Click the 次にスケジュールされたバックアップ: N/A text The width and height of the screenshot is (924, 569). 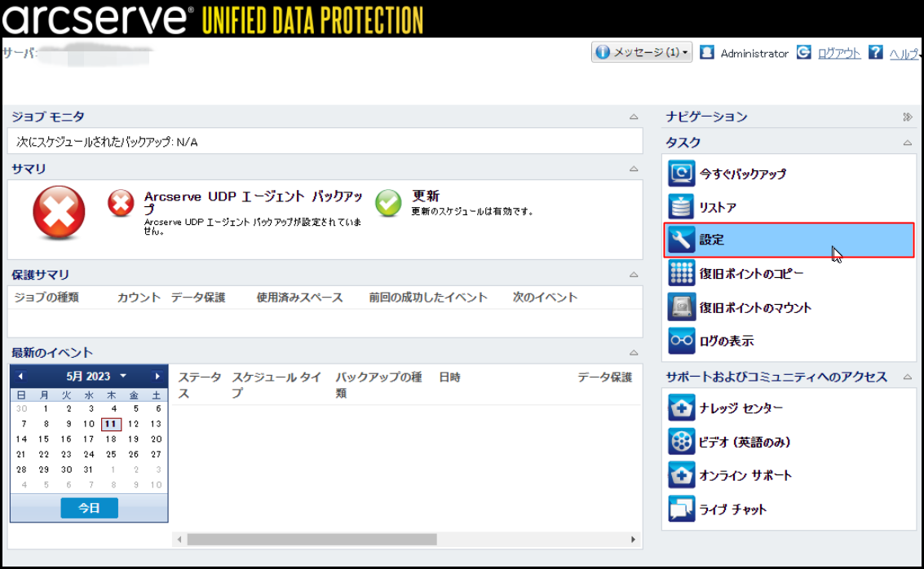pos(107,142)
